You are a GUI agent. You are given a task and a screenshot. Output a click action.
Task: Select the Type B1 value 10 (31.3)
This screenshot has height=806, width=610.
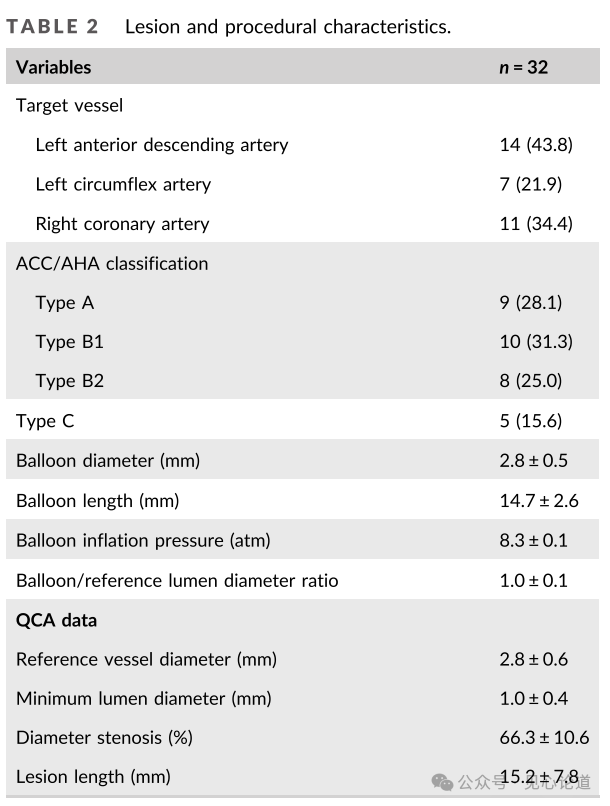click(x=536, y=342)
